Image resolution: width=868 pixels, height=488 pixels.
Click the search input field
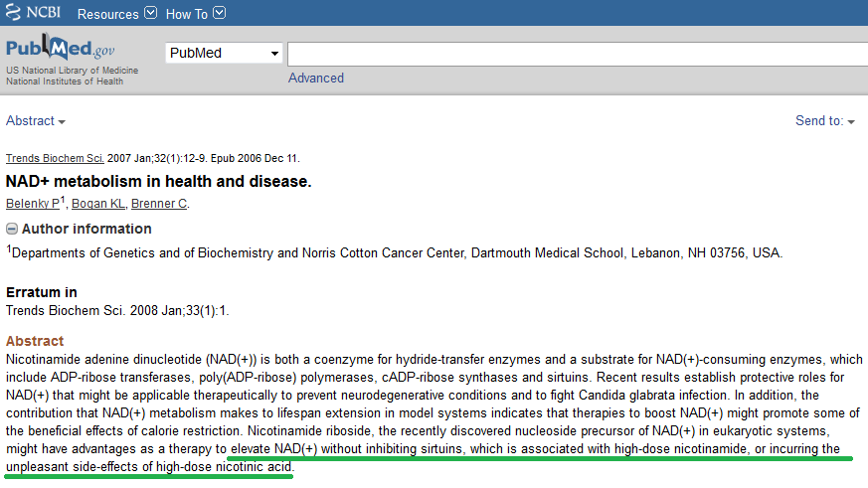tap(577, 54)
